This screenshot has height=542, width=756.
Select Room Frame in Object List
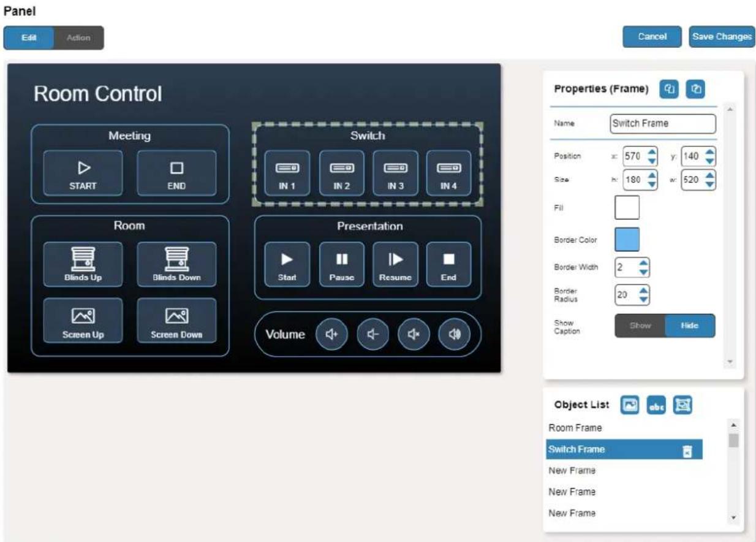(x=624, y=428)
